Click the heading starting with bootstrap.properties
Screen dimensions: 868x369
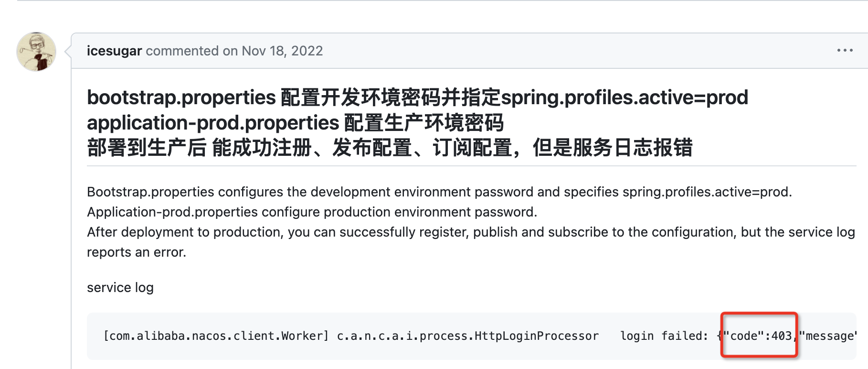pyautogui.click(x=181, y=98)
